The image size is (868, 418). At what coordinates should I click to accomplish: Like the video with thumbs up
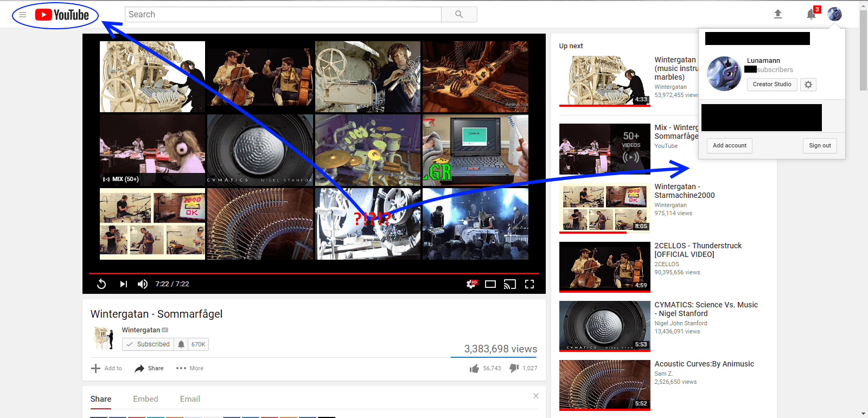pos(475,369)
